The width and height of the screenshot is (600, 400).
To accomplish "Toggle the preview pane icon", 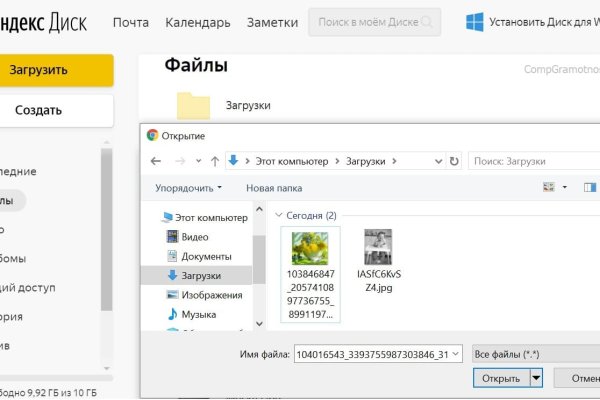I will pos(590,187).
